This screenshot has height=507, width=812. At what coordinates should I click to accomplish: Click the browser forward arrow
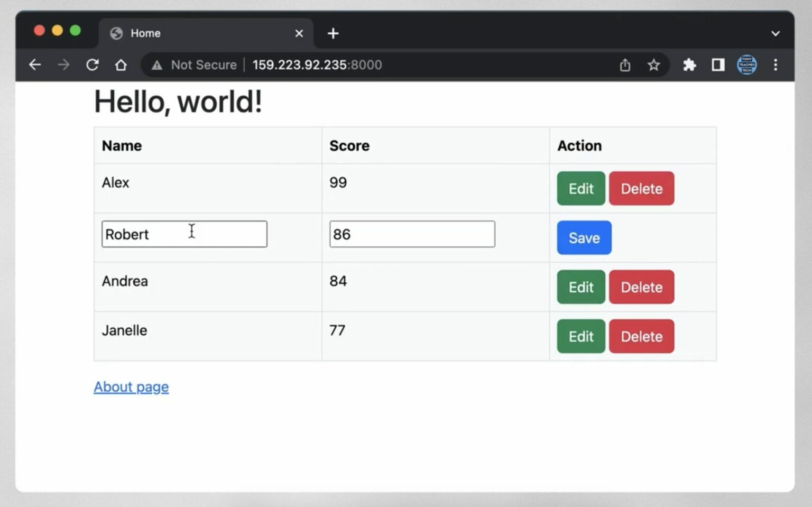click(63, 65)
